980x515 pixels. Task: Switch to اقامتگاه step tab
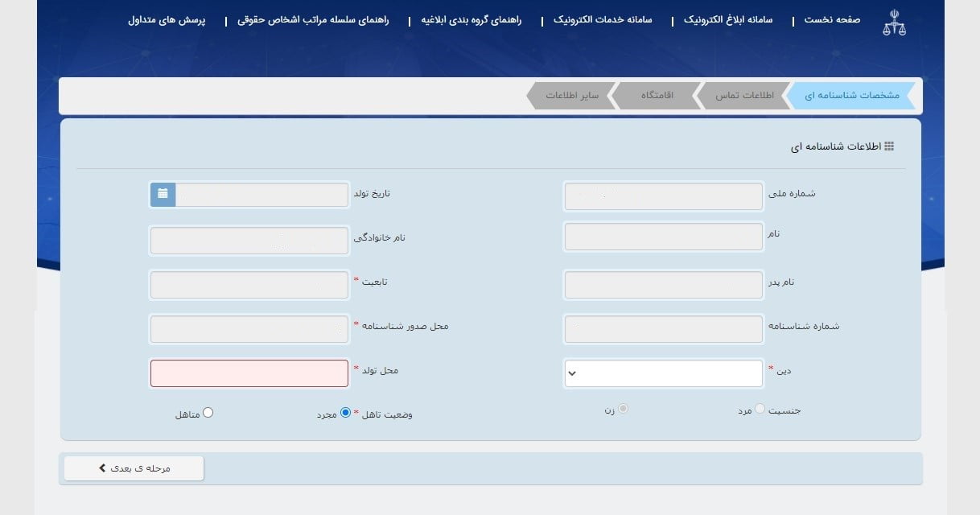coord(657,95)
